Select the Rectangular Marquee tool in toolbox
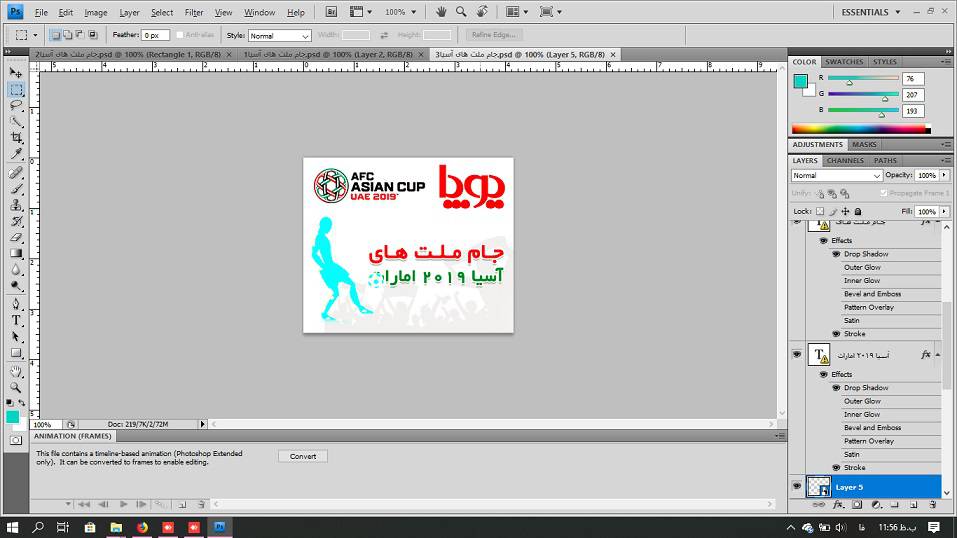The image size is (957, 538). point(16,90)
